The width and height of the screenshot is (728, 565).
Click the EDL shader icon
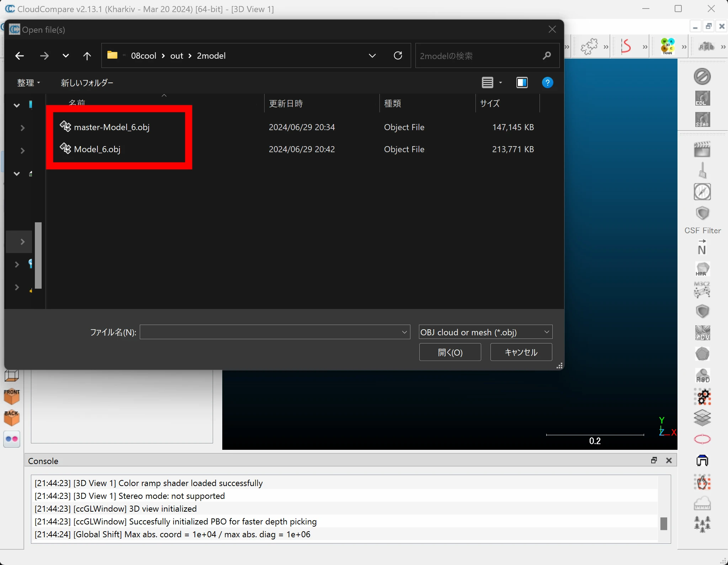click(702, 98)
